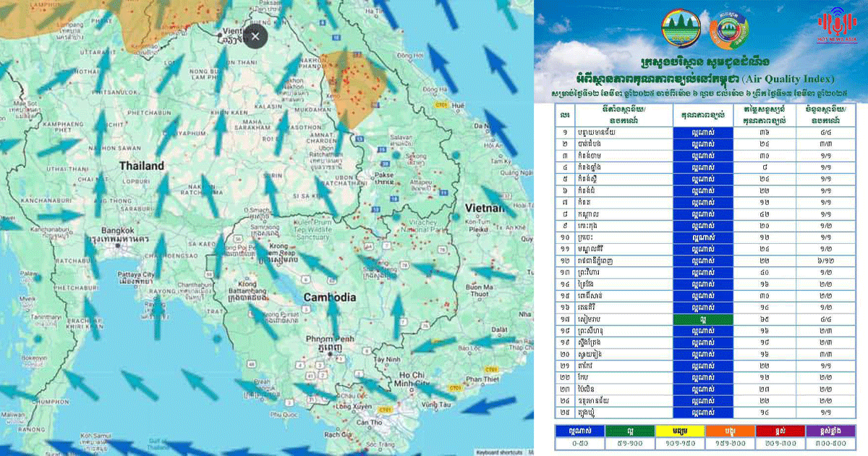Click the green status cell in row 17
868x456 pixels.
click(702, 317)
